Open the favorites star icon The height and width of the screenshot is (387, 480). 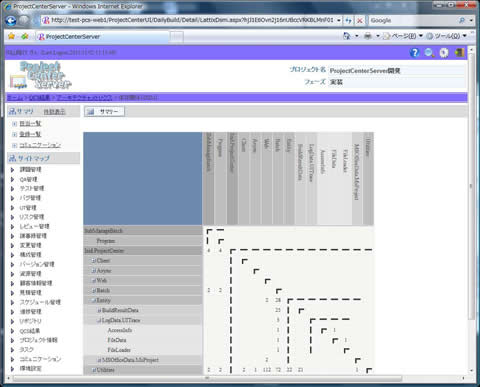[x=11, y=36]
